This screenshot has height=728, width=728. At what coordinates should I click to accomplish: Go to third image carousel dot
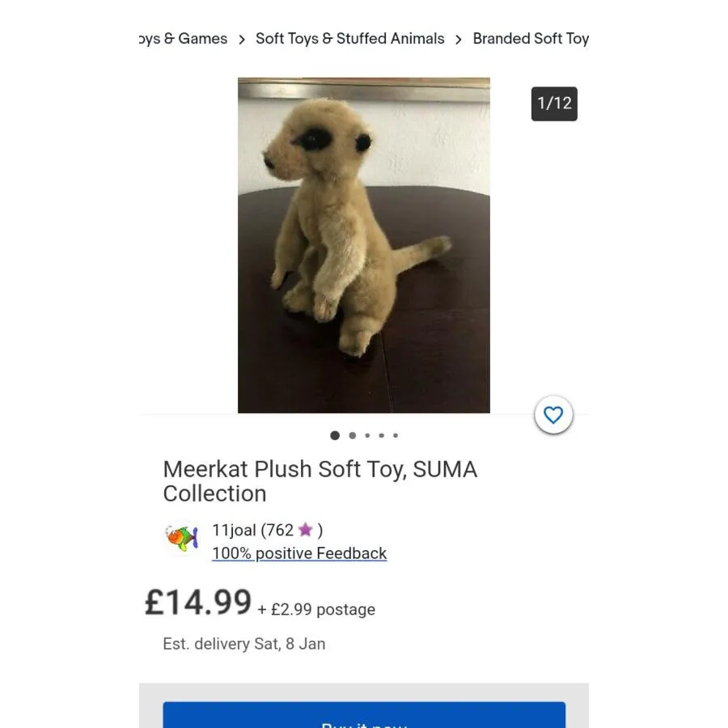coord(367,435)
